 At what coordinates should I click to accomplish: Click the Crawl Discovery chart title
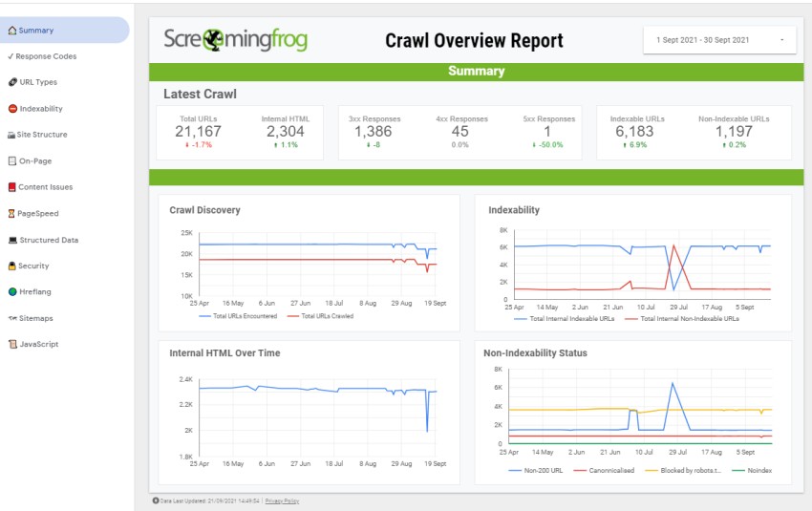click(x=204, y=210)
